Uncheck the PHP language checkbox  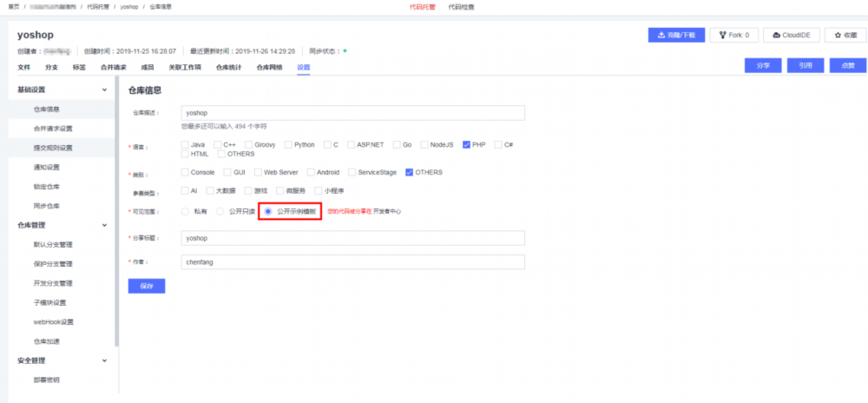(466, 144)
